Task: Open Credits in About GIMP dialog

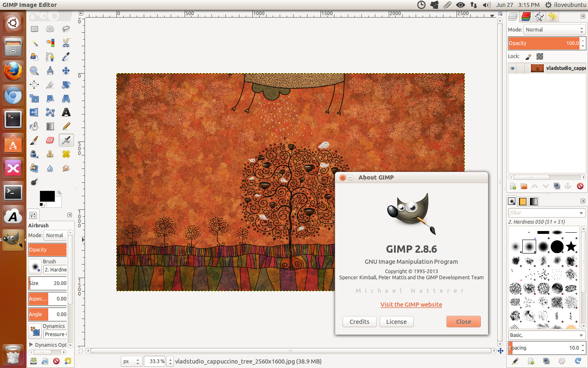Action: click(359, 322)
